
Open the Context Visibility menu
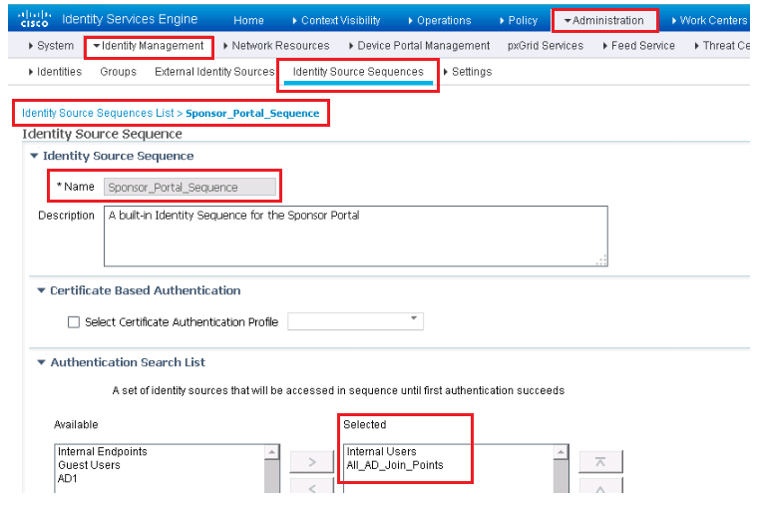336,20
